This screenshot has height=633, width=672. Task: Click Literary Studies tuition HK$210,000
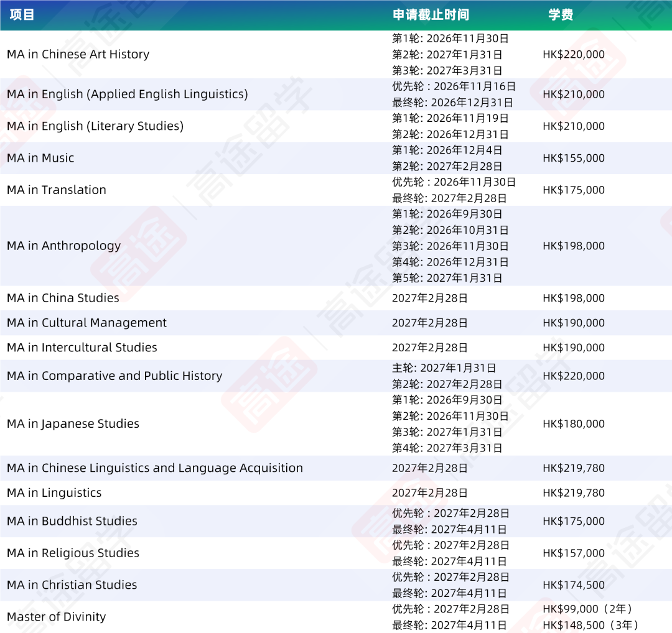point(574,126)
